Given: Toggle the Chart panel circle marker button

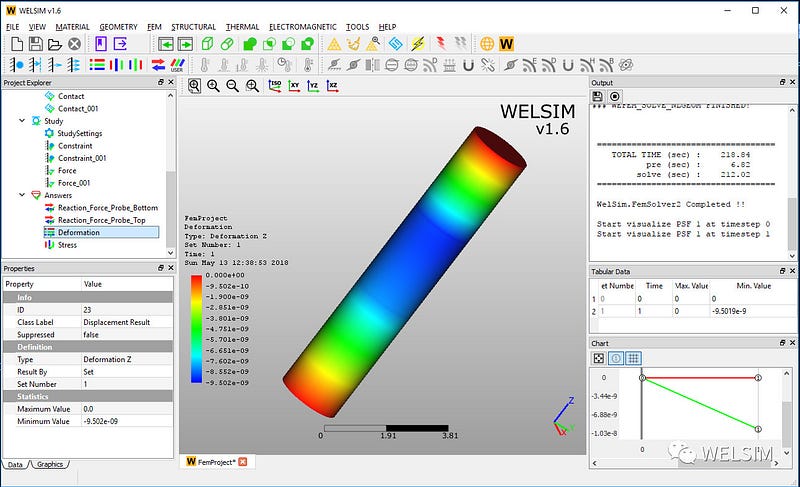Looking at the screenshot, I should coord(616,358).
